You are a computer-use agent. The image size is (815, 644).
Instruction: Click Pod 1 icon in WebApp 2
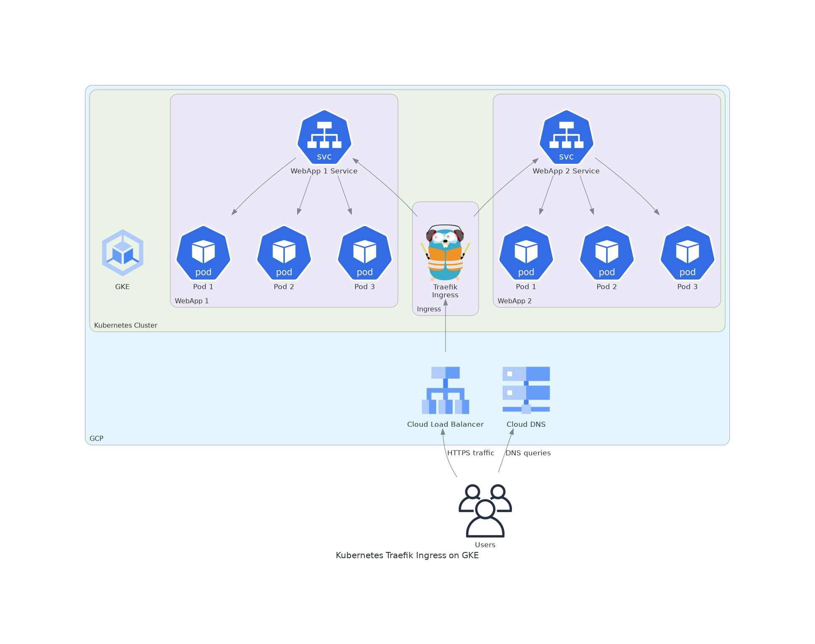point(526,253)
